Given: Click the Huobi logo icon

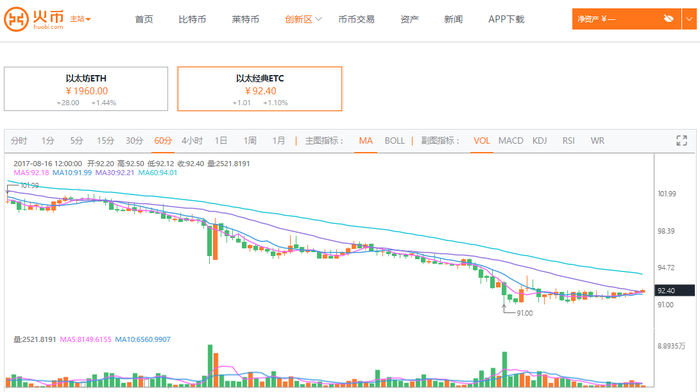Looking at the screenshot, I should (x=16, y=19).
